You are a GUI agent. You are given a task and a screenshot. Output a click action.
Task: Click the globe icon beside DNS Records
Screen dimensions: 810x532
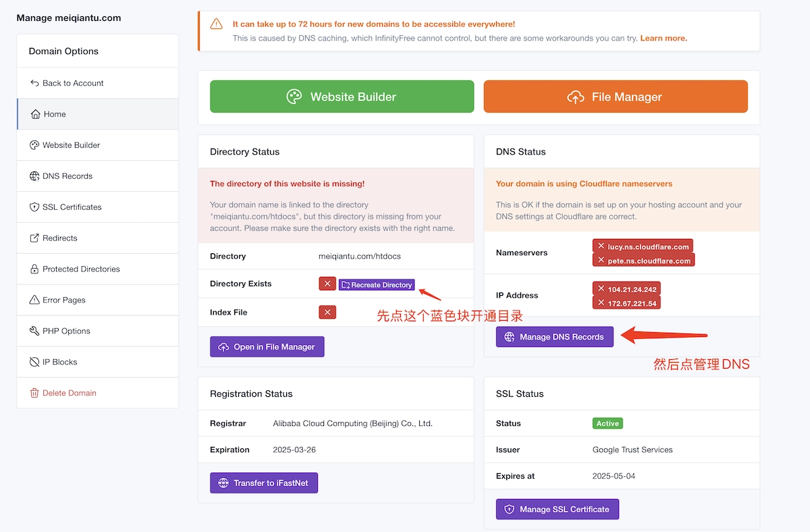click(x=34, y=176)
